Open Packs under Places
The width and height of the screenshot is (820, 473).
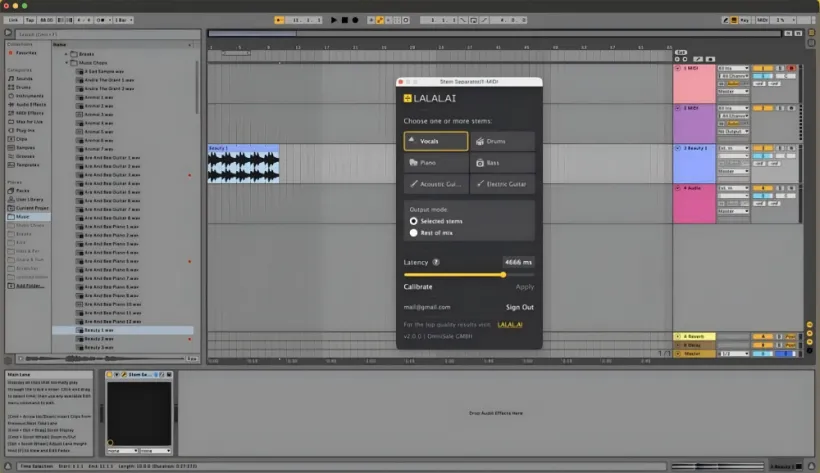click(22, 190)
